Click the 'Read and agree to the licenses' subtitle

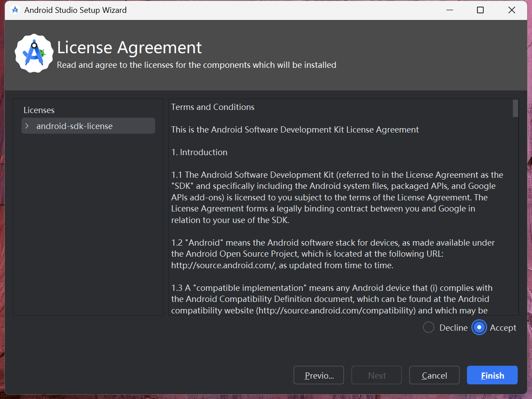click(197, 65)
